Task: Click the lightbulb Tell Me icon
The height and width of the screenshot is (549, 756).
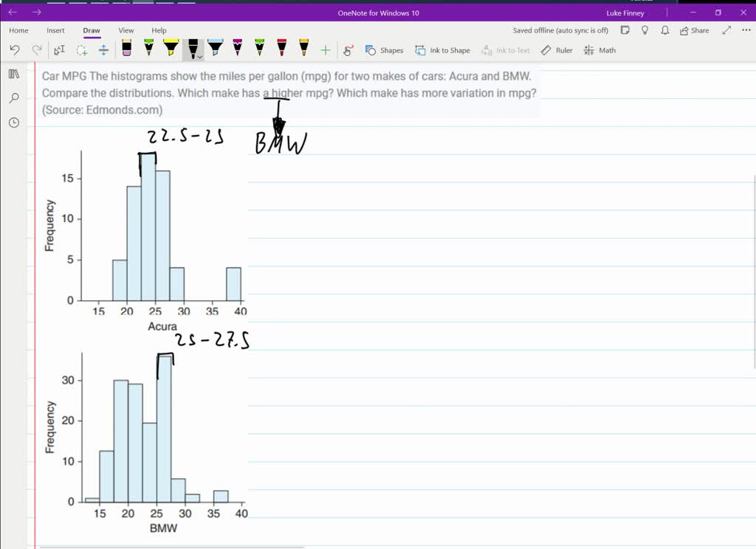Action: pyautogui.click(x=645, y=30)
